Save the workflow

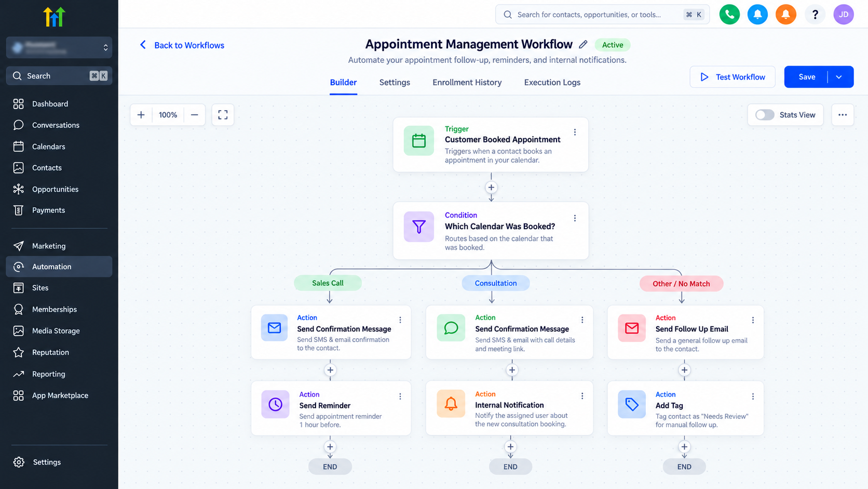(x=806, y=77)
